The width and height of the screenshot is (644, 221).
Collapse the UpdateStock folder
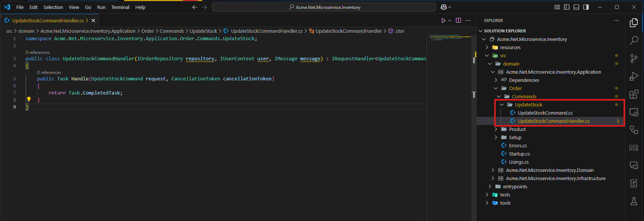(x=502, y=105)
